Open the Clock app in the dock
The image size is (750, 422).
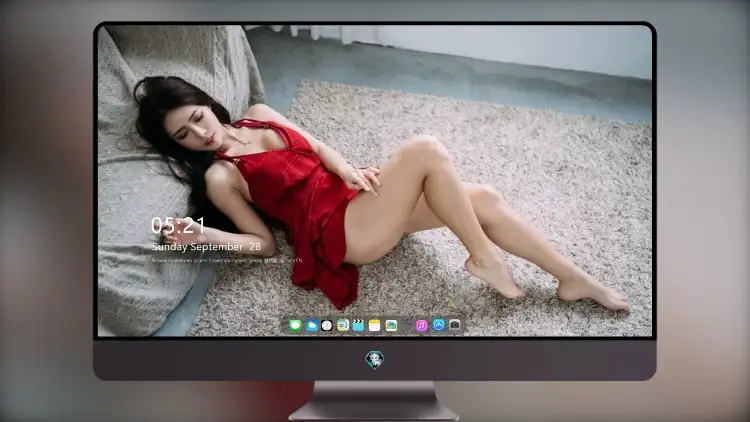(x=327, y=326)
